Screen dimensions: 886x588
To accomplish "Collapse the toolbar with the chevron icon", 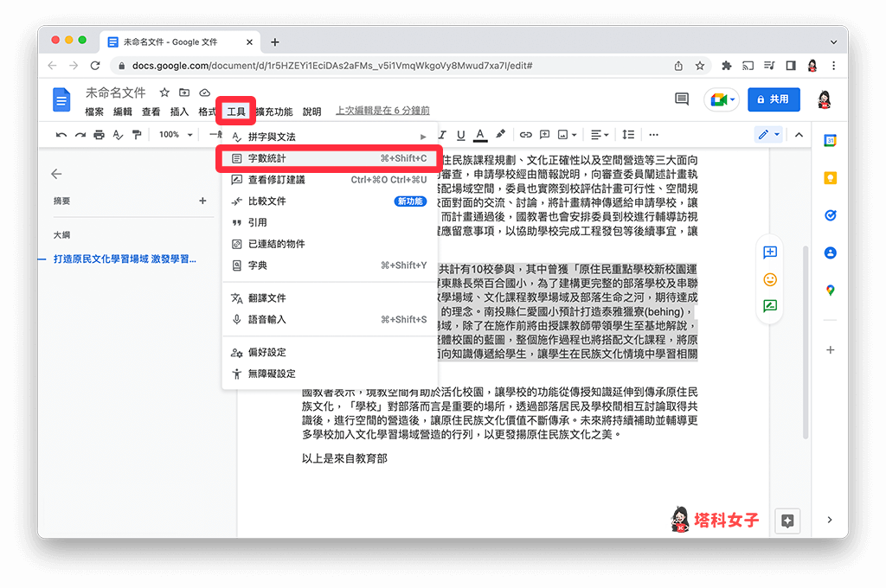I will [798, 134].
